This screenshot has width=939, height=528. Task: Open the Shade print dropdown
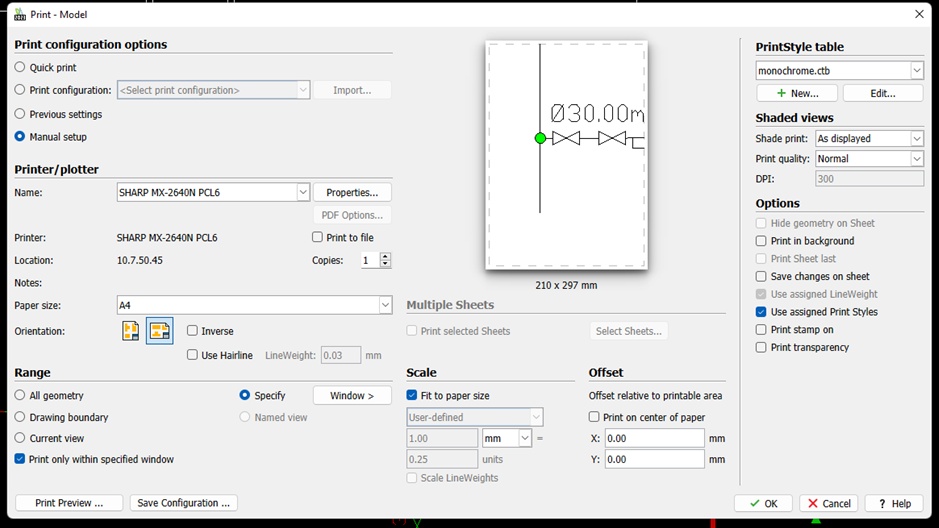[x=917, y=138]
